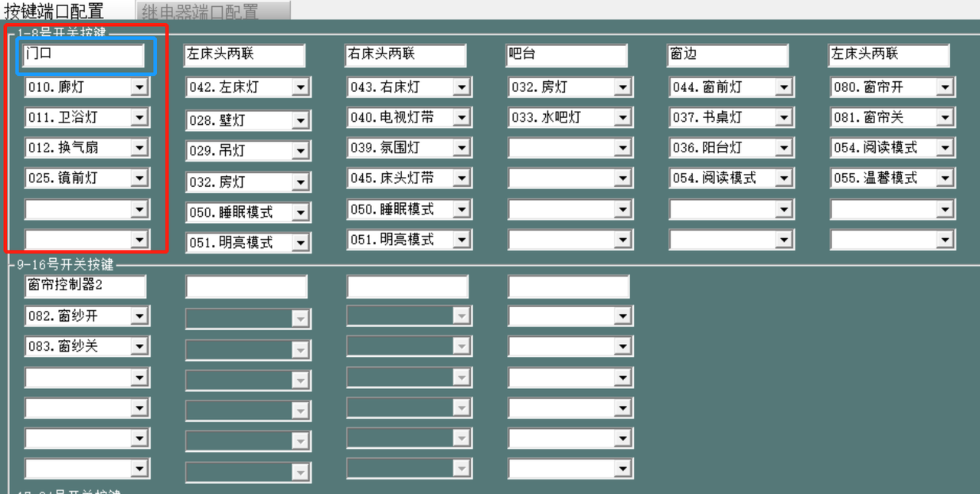Screen dimensions: 980x494
Task: Expand the 028.壁灯 dropdown arrow
Action: tap(300, 121)
